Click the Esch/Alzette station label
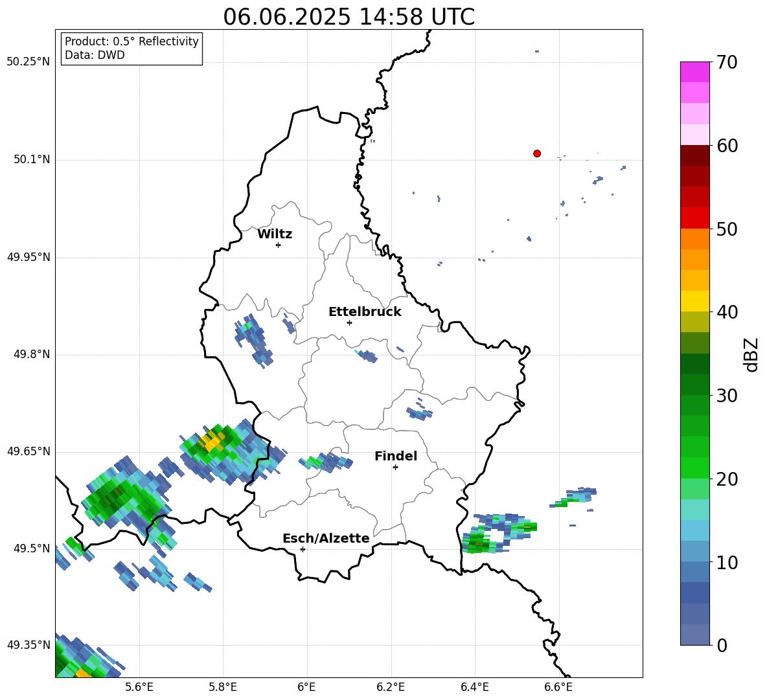Image resolution: width=767 pixels, height=700 pixels. coord(326,538)
